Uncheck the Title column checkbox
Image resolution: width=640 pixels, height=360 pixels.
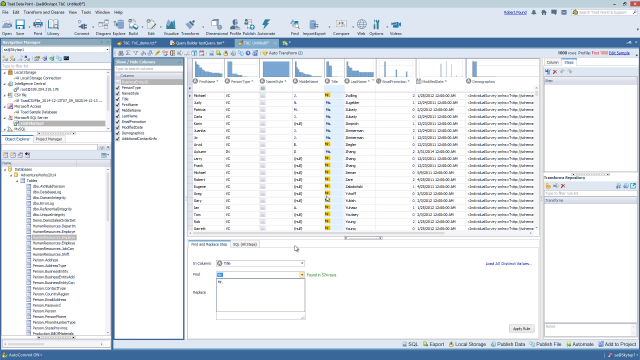click(118, 99)
